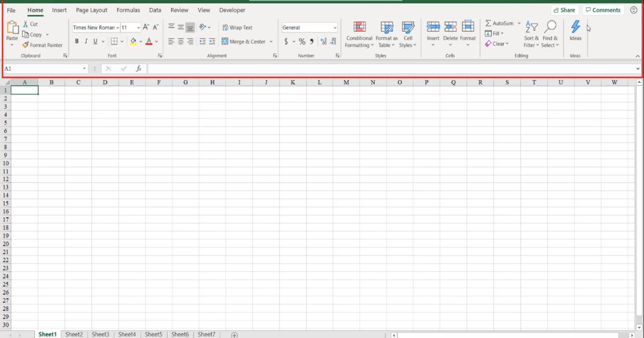Open Sort & Filter options
The image size is (644, 338).
pos(531,34)
